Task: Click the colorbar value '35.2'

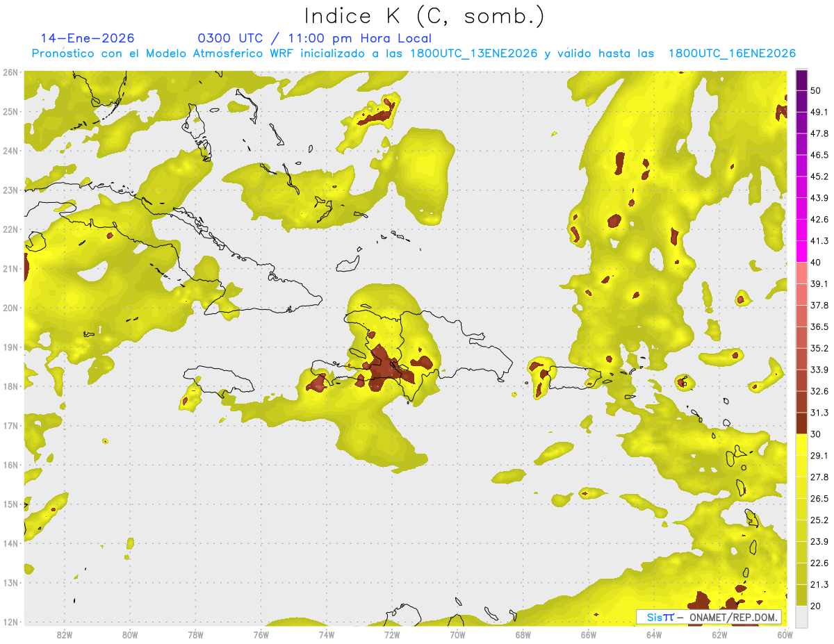Action: [819, 348]
